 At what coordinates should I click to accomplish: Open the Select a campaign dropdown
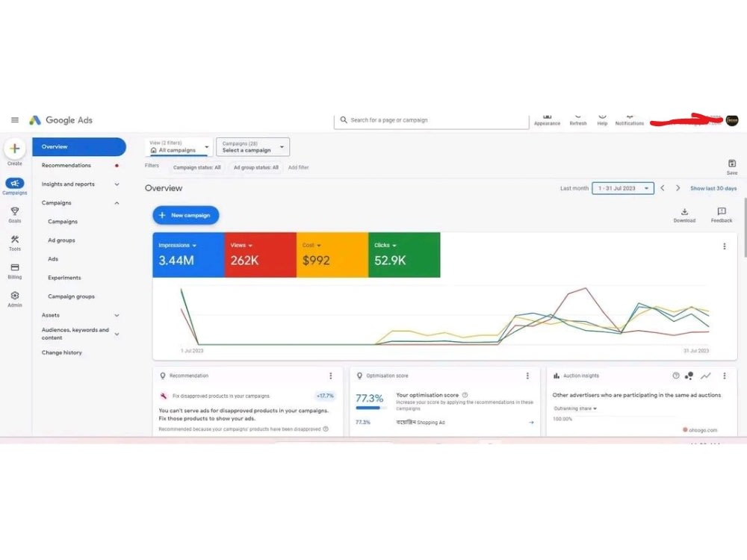[252, 146]
